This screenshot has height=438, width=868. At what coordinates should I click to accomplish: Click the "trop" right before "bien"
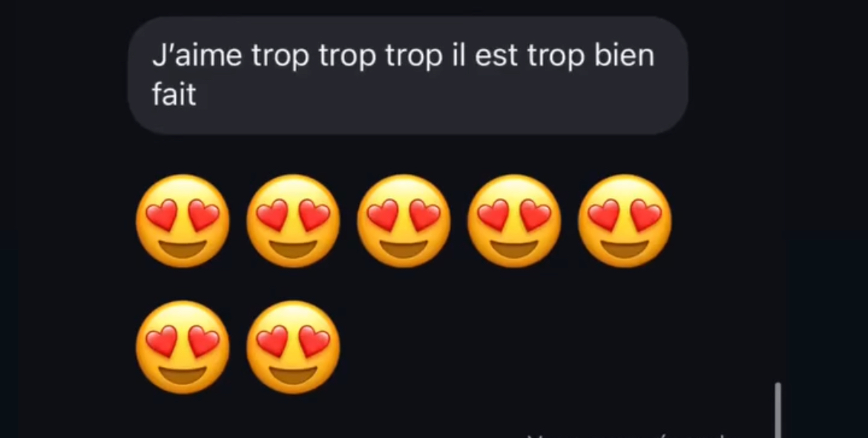(556, 58)
